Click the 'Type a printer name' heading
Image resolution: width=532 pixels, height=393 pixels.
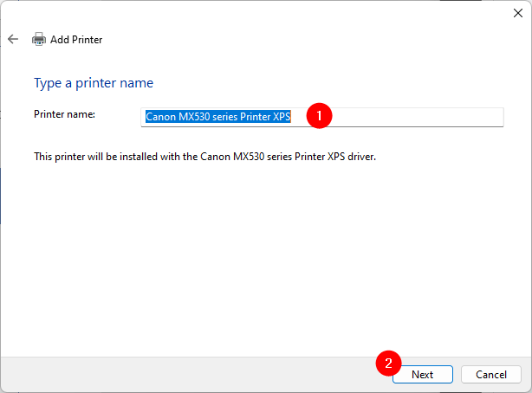coord(94,83)
